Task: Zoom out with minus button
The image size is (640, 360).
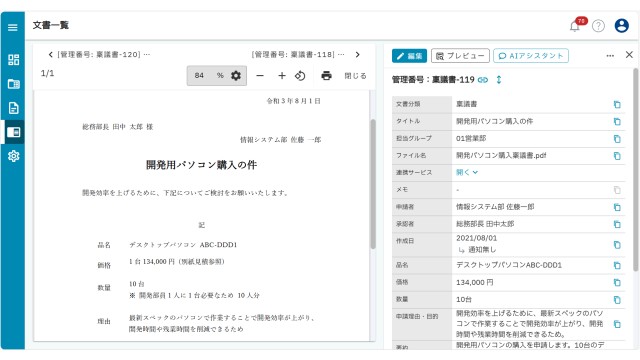Action: [260, 76]
